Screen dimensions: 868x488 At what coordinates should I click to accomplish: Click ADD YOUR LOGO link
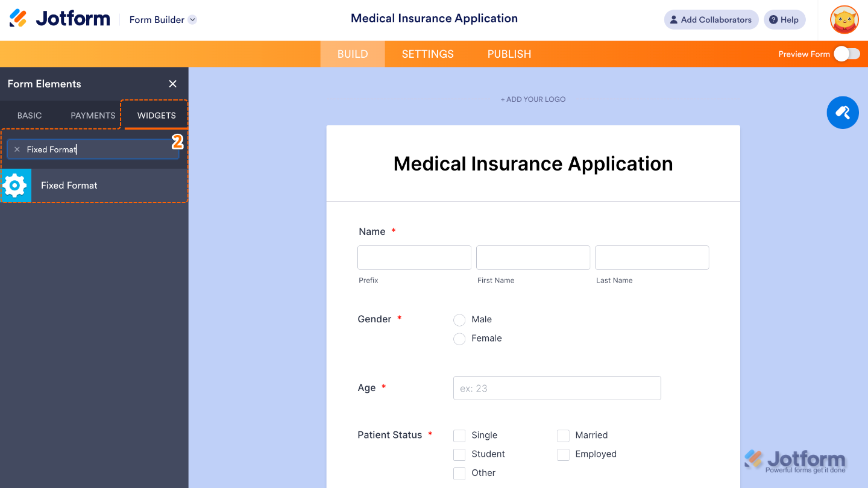(533, 99)
